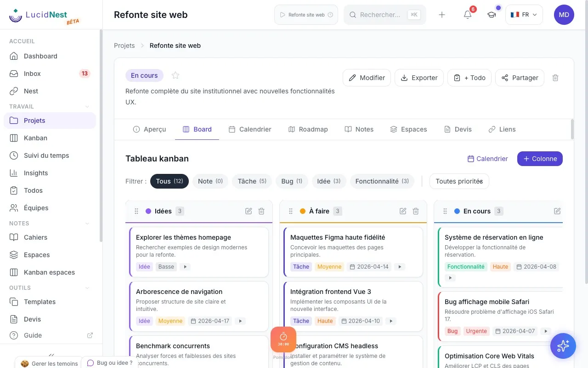Open the Toutes priorités dropdown
This screenshot has width=588, height=368.
point(459,181)
